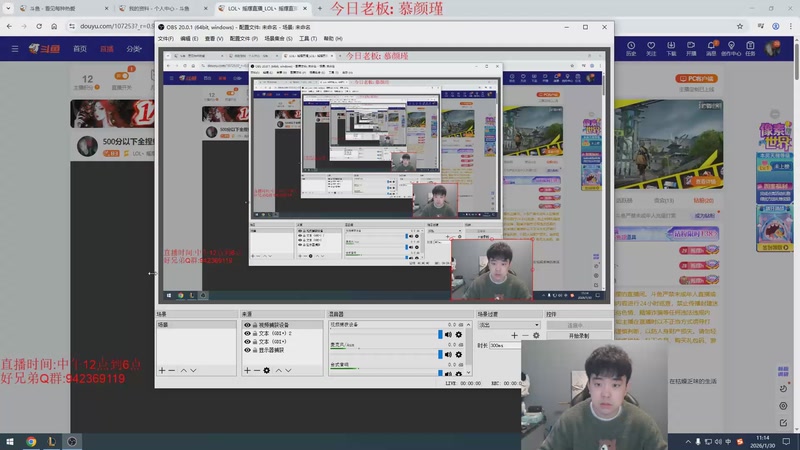Open 麦克风/Aux channel settings gear
The height and width of the screenshot is (450, 800).
pyautogui.click(x=459, y=355)
